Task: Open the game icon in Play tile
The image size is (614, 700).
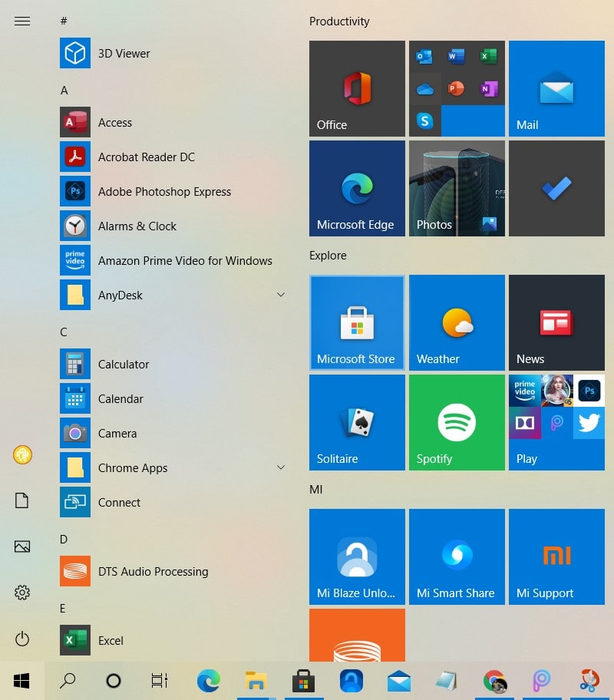Action: (557, 391)
